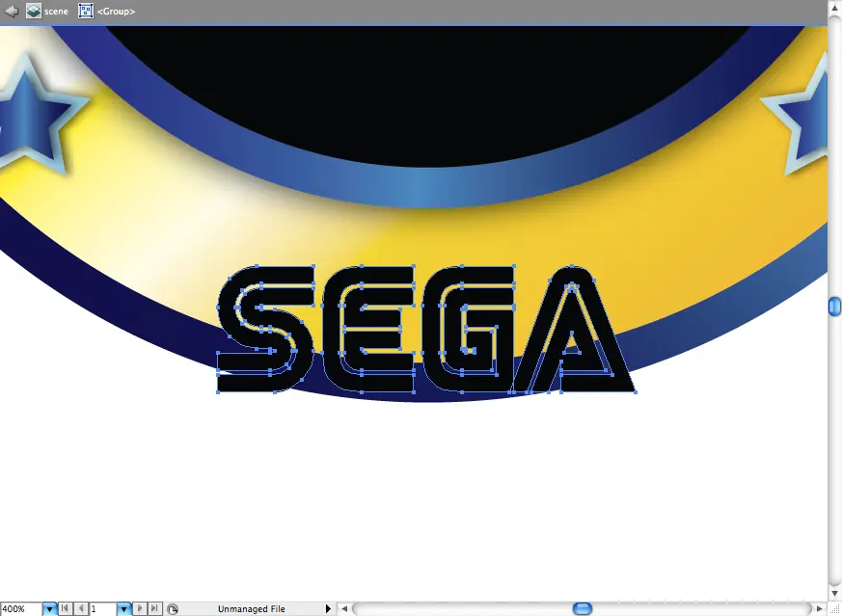Go to the previous artboard
This screenshot has height=616, width=842.
(x=81, y=608)
